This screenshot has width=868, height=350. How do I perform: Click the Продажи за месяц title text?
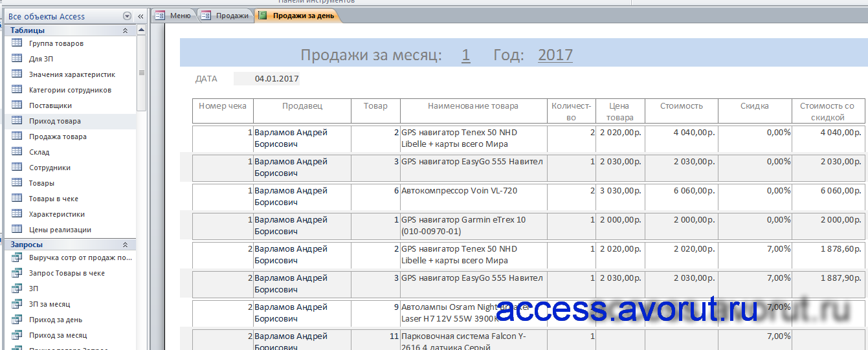pyautogui.click(x=371, y=55)
